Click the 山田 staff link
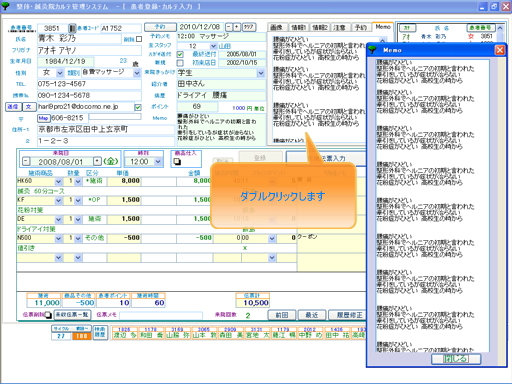Viewport: 512px width, 384px height. [x=225, y=46]
